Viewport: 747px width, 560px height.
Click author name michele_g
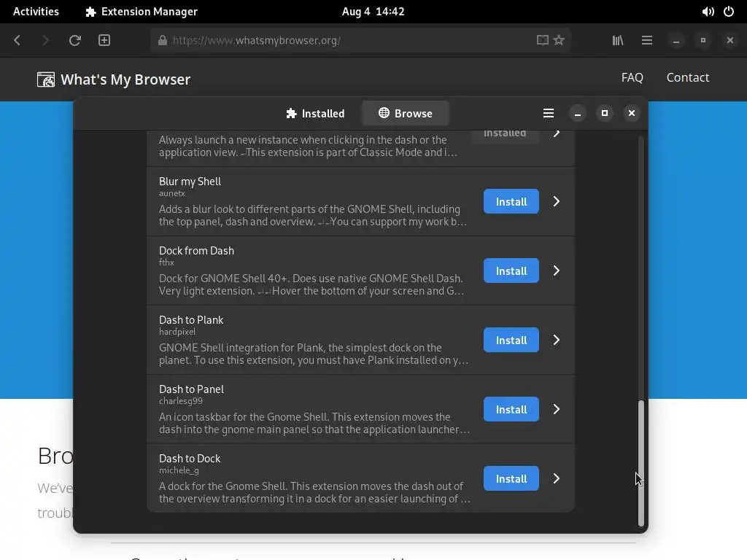pos(179,470)
